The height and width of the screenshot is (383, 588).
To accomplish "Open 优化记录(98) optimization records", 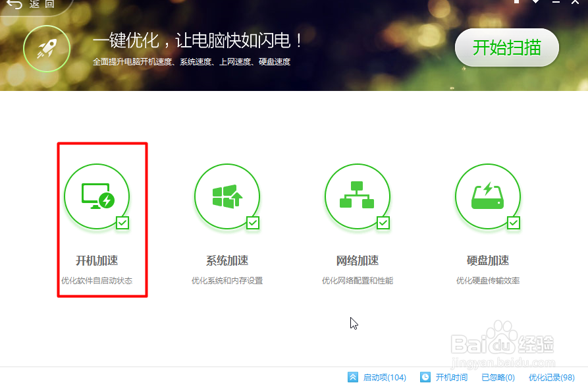I will coord(552,377).
